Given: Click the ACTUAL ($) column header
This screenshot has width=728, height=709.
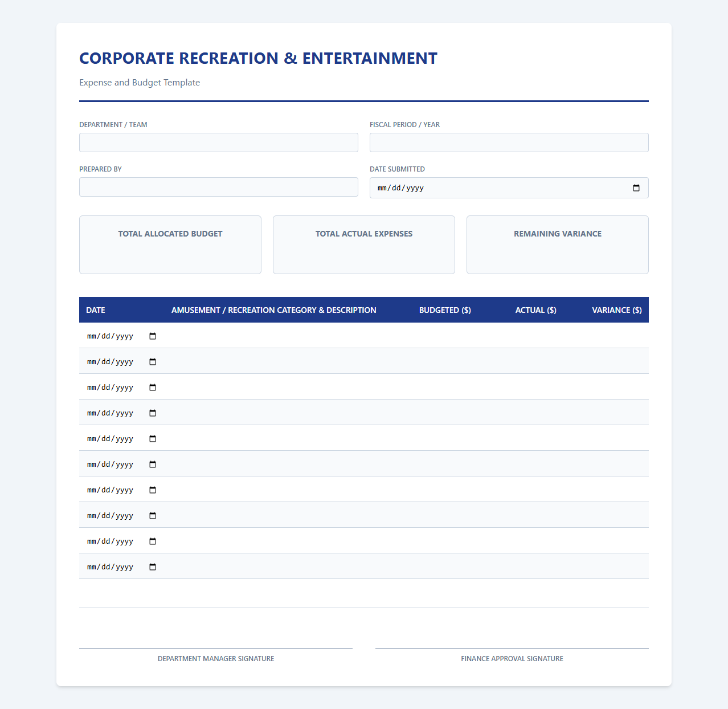Looking at the screenshot, I should pyautogui.click(x=536, y=310).
